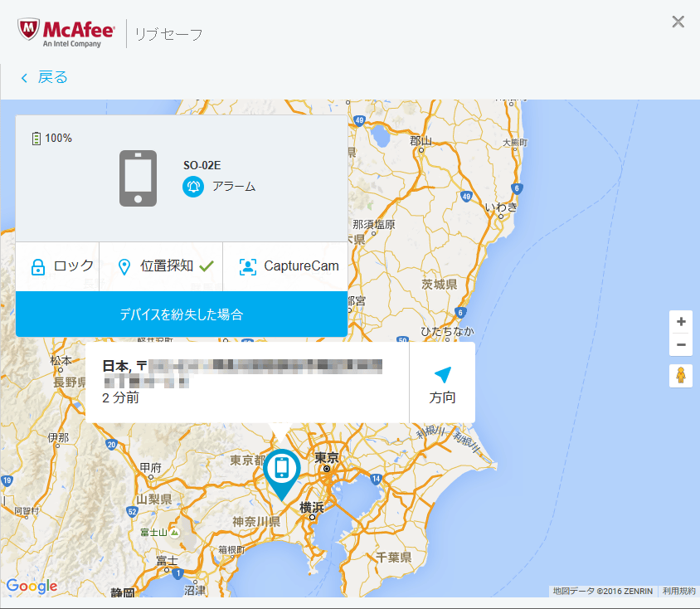Viewport: 700px width, 609px height.
Task: Click the 地図データ ©2016 ZENRIN attribution
Action: 603,591
